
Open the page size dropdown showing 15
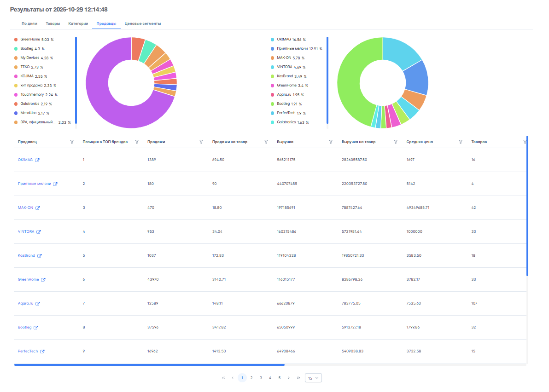tap(313, 378)
